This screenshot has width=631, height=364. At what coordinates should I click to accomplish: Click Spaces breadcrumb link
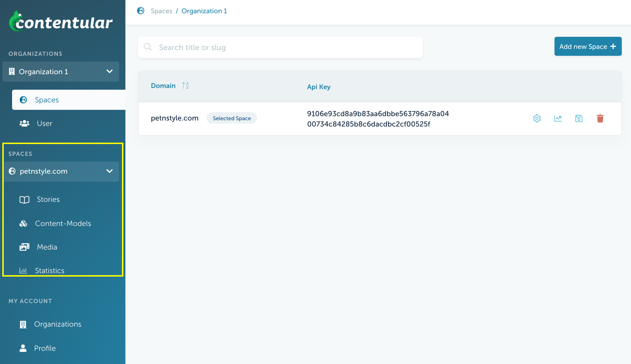161,11
